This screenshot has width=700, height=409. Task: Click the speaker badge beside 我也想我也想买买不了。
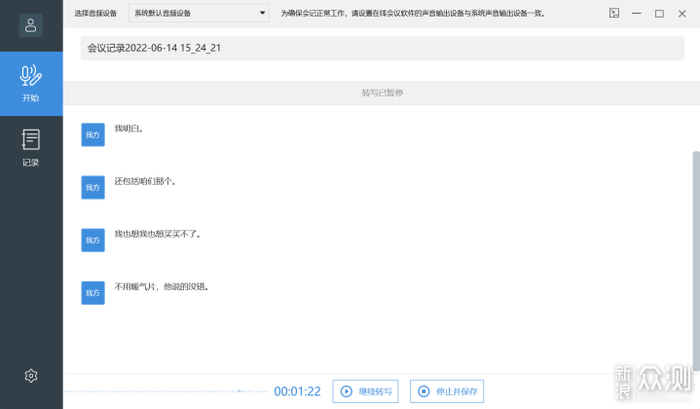tap(93, 240)
